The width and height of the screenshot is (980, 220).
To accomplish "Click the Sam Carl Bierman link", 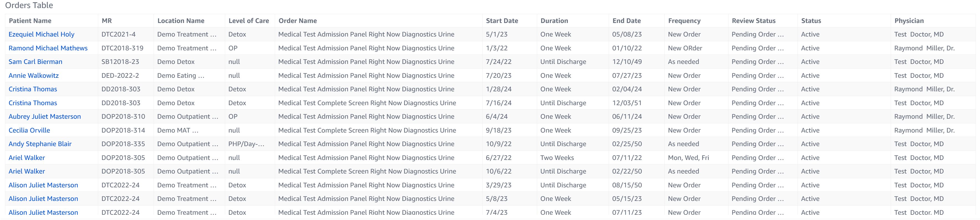I will coord(35,61).
